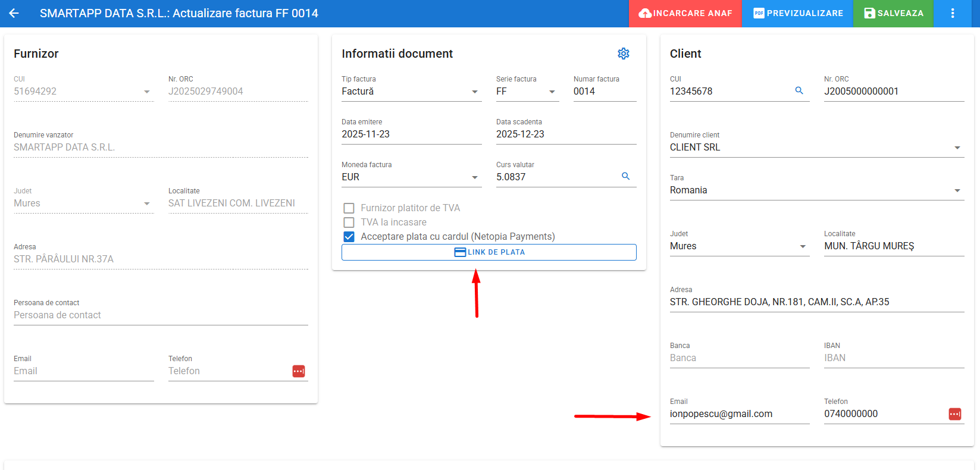Screen dimensions: 980x470
Task: Enable Furnizor platitor de TVA checkbox
Action: [x=349, y=208]
